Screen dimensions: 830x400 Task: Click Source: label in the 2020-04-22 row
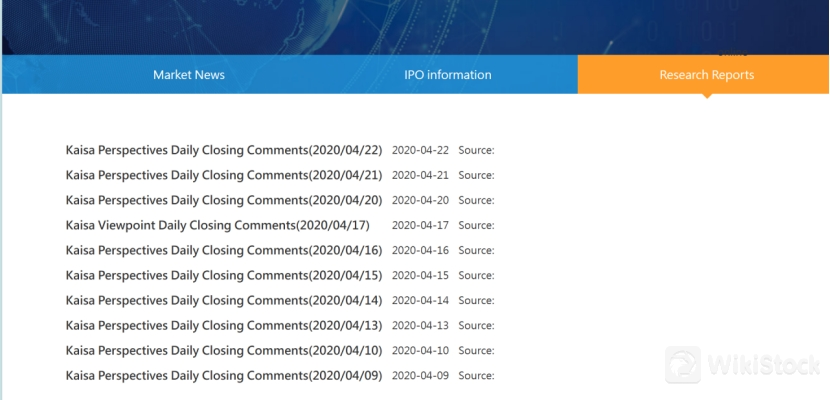click(476, 150)
